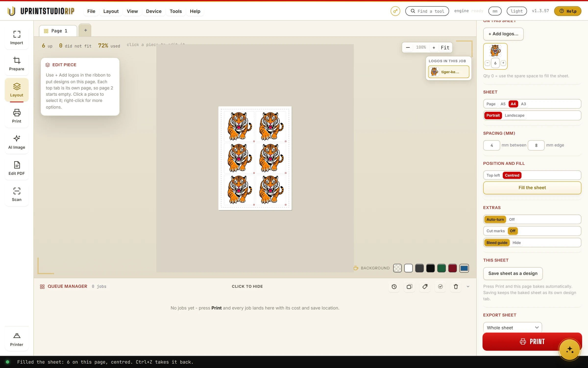588x368 pixels.
Task: Open the AI Image tool
Action: pos(17,142)
